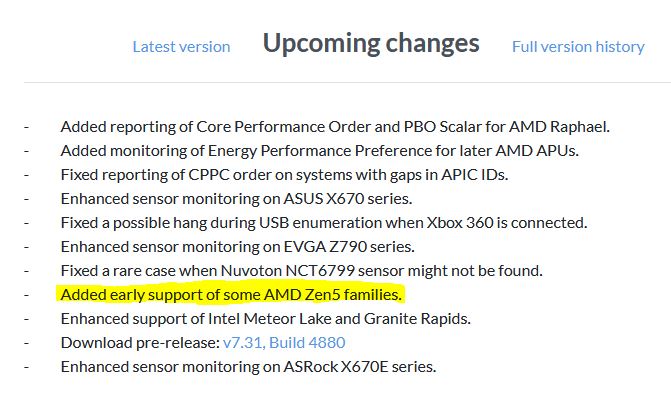
Task: Click the ASUS X670 series sensor line
Action: [x=237, y=199]
